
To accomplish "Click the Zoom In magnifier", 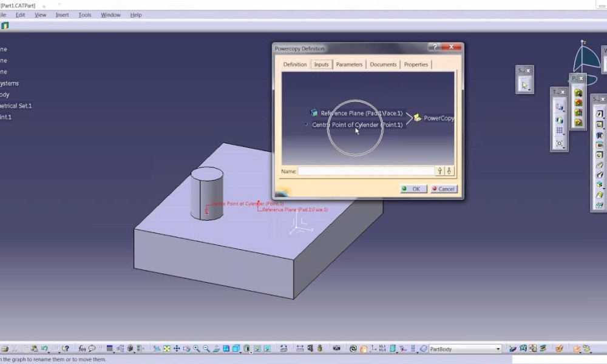I will click(197, 348).
